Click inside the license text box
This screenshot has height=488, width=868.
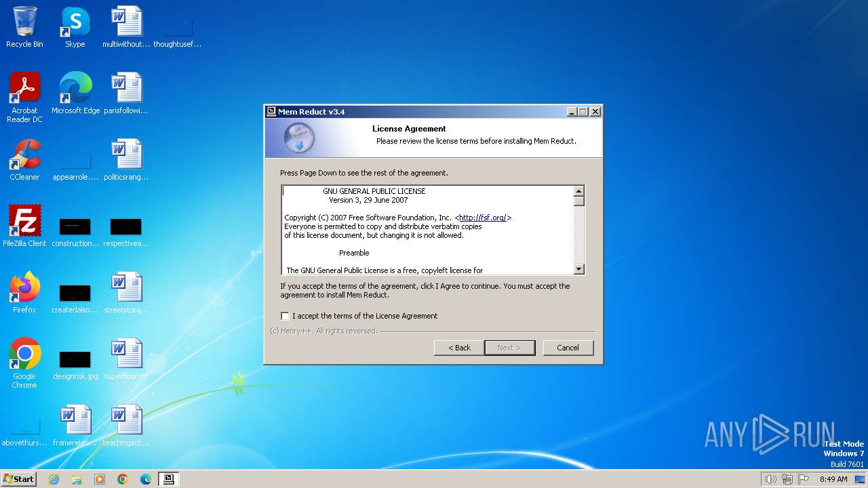tap(427, 230)
